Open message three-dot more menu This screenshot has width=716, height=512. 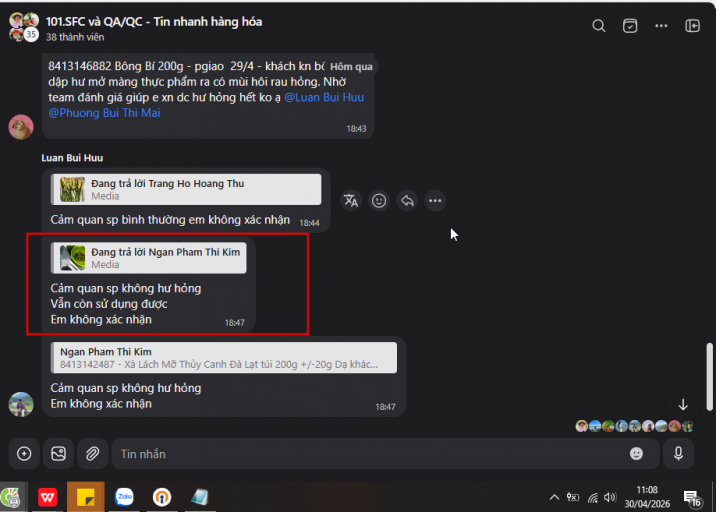click(435, 201)
